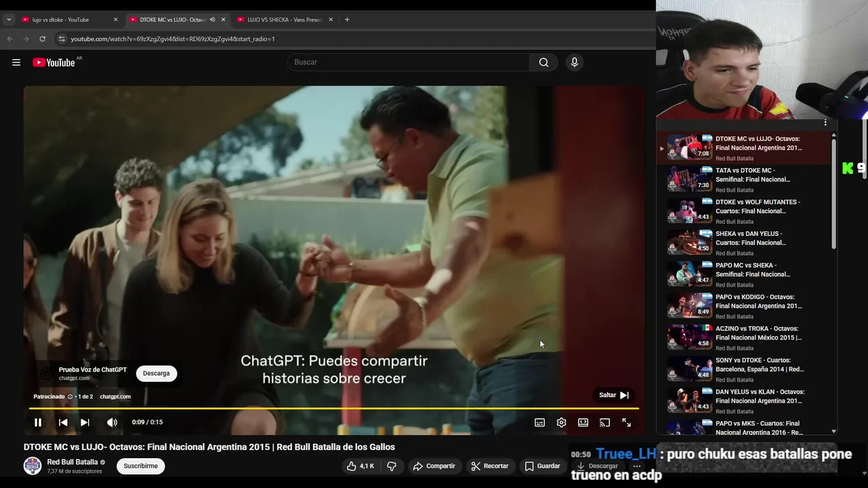Click the Descarga ad button
Viewport: 868px width, 488px height.
click(x=156, y=373)
